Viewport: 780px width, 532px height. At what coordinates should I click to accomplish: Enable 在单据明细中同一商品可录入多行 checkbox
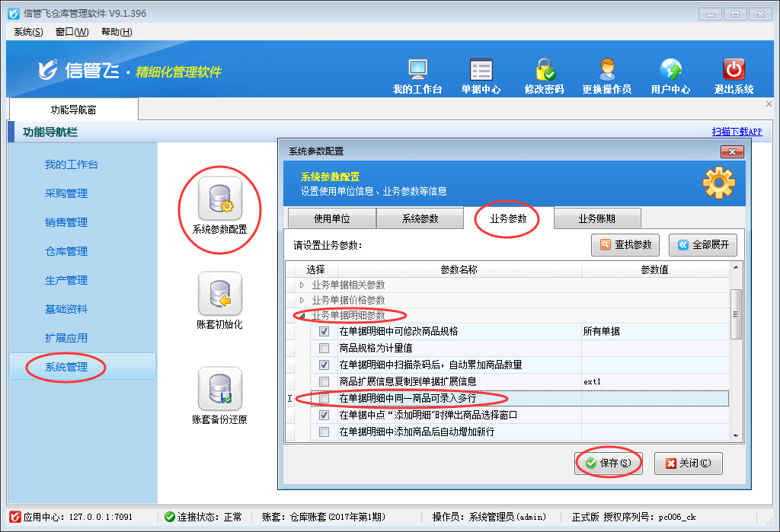click(324, 399)
